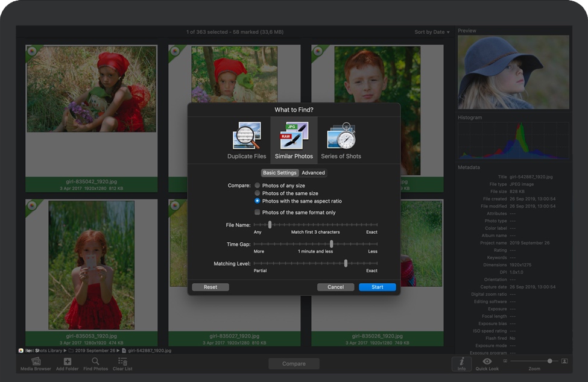Click the Matching Level slider handle
The width and height of the screenshot is (588, 382).
point(346,263)
